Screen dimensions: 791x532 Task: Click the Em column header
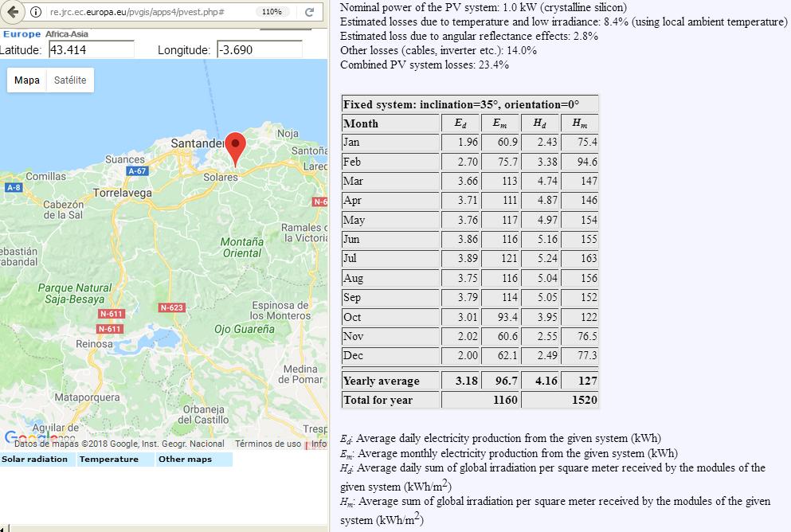coord(500,123)
